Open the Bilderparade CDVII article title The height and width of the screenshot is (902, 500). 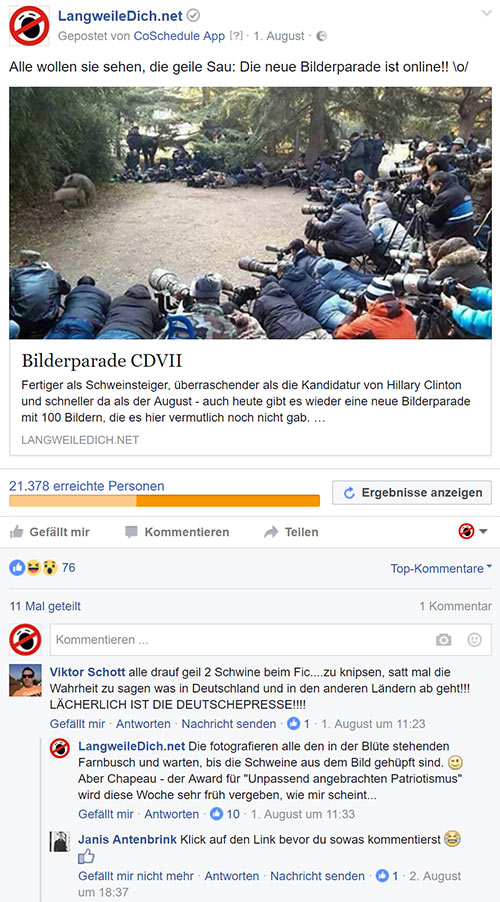[102, 361]
